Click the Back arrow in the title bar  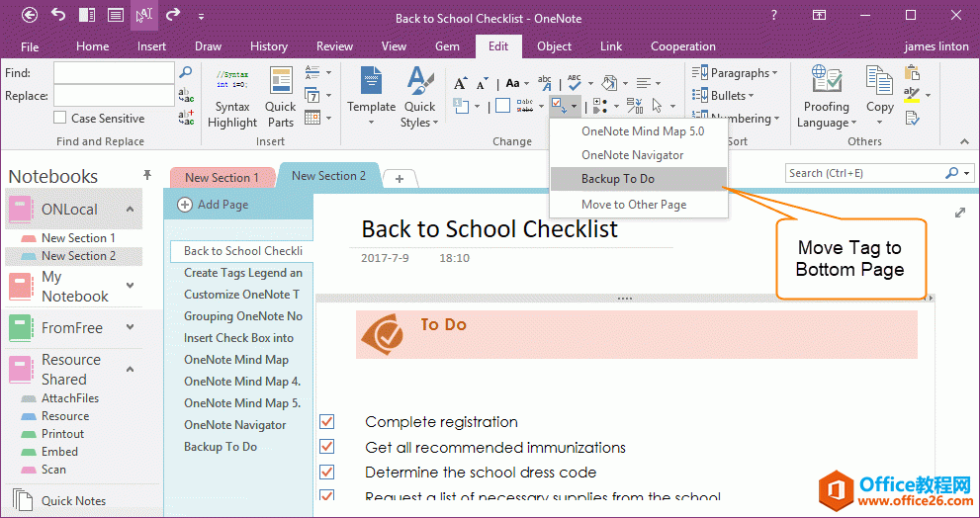pyautogui.click(x=29, y=15)
